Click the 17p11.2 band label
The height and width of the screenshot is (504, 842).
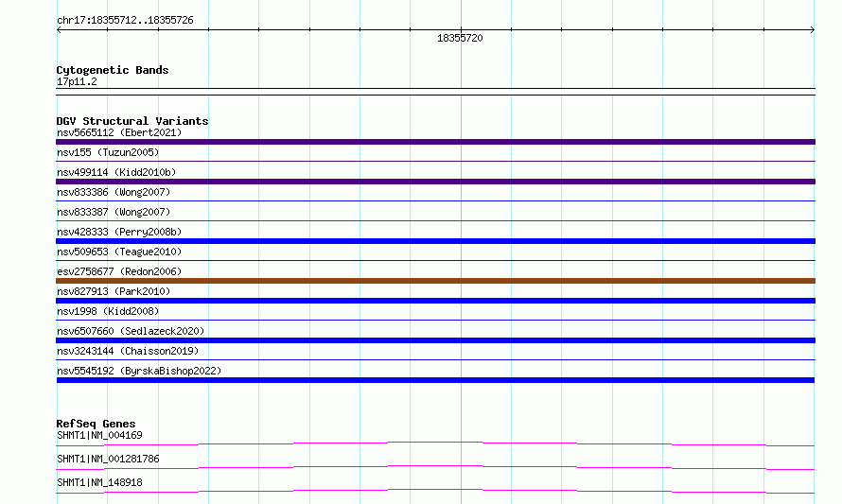(x=77, y=81)
